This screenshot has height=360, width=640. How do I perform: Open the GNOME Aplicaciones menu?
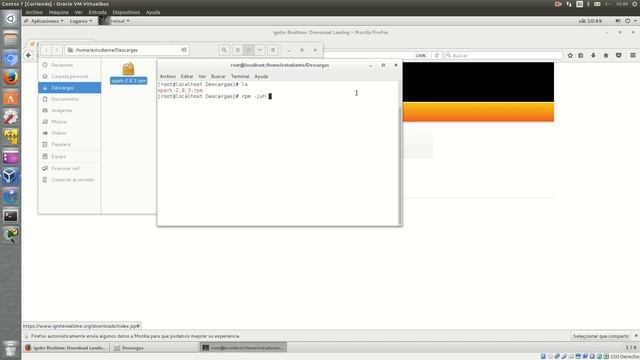tap(44, 21)
